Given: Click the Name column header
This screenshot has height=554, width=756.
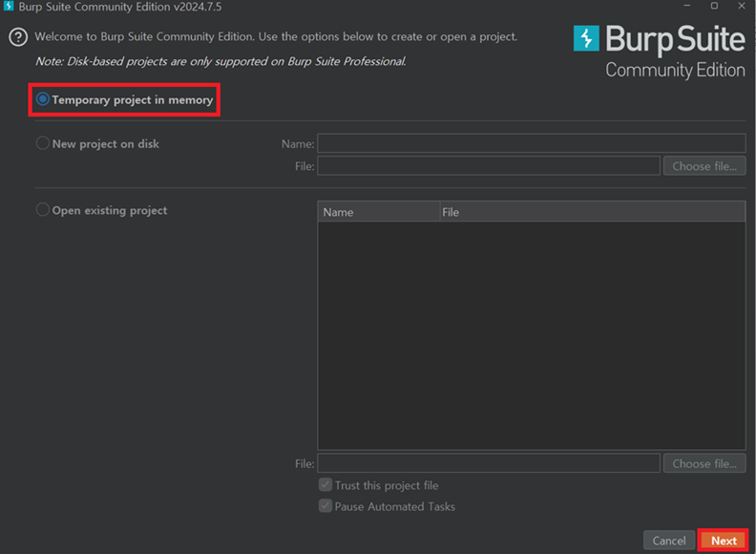Looking at the screenshot, I should [379, 212].
